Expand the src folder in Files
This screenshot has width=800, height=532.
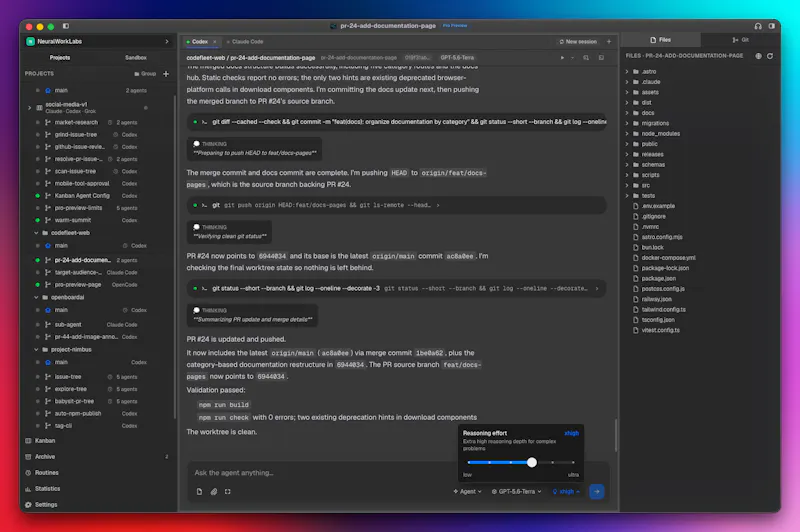pyautogui.click(x=627, y=186)
